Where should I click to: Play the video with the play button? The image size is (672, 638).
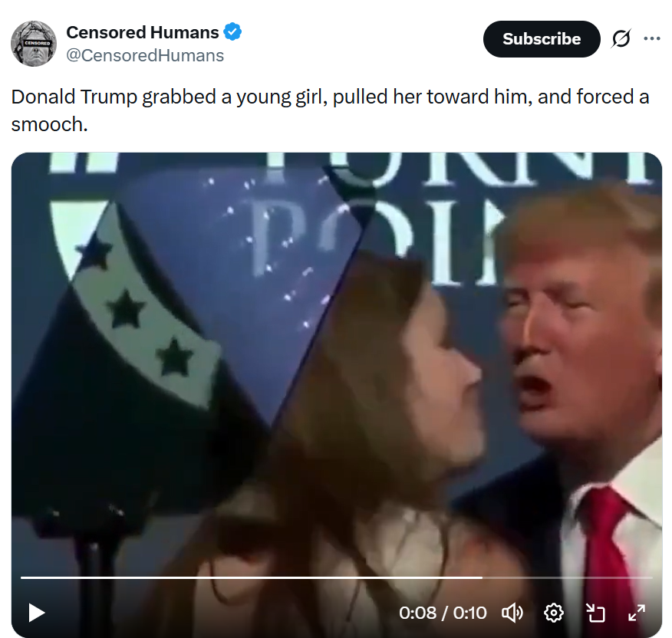tap(36, 613)
